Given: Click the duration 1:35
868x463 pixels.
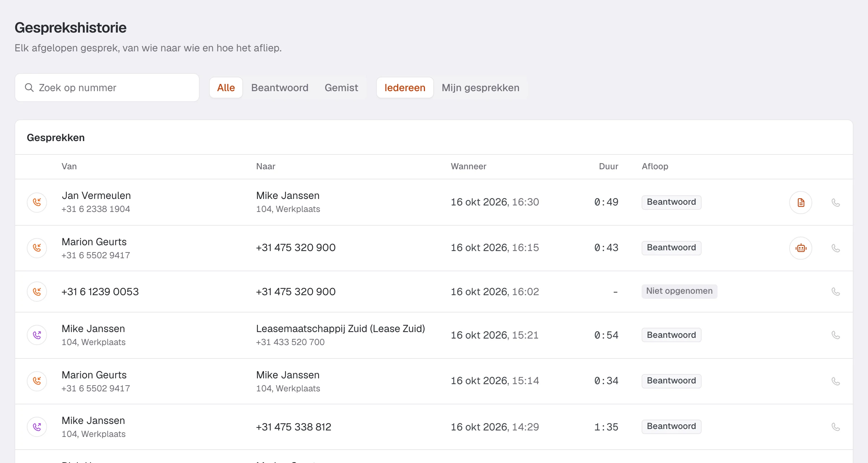Looking at the screenshot, I should (606, 427).
